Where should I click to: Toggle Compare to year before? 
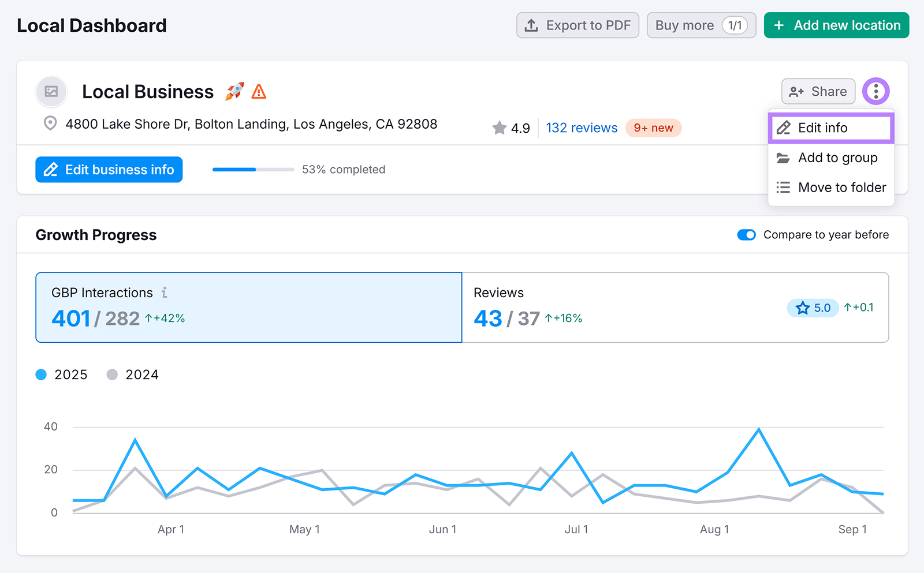click(747, 235)
